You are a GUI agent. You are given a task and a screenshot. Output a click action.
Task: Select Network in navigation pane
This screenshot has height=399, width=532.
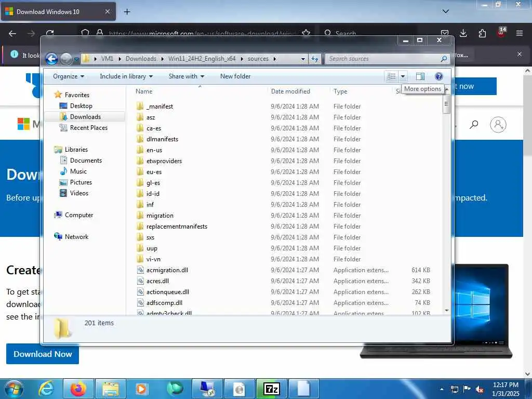point(76,237)
